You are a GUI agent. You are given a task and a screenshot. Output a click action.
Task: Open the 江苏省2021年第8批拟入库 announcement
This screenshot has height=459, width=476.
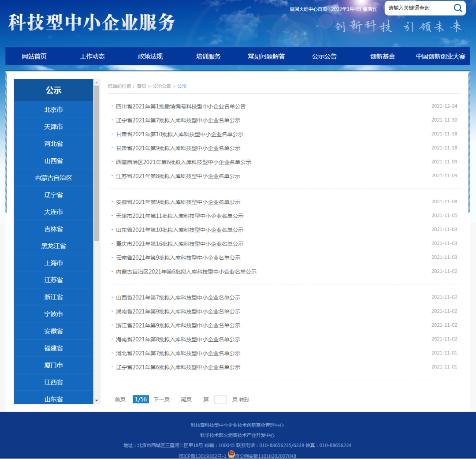click(175, 175)
